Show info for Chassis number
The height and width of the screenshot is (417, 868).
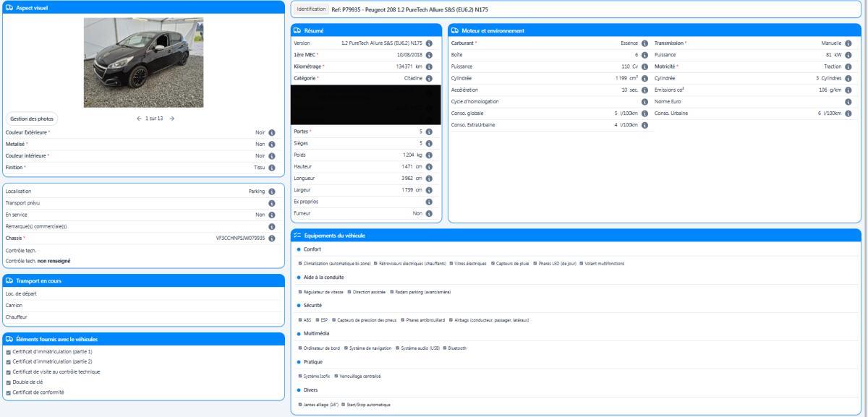click(x=272, y=238)
